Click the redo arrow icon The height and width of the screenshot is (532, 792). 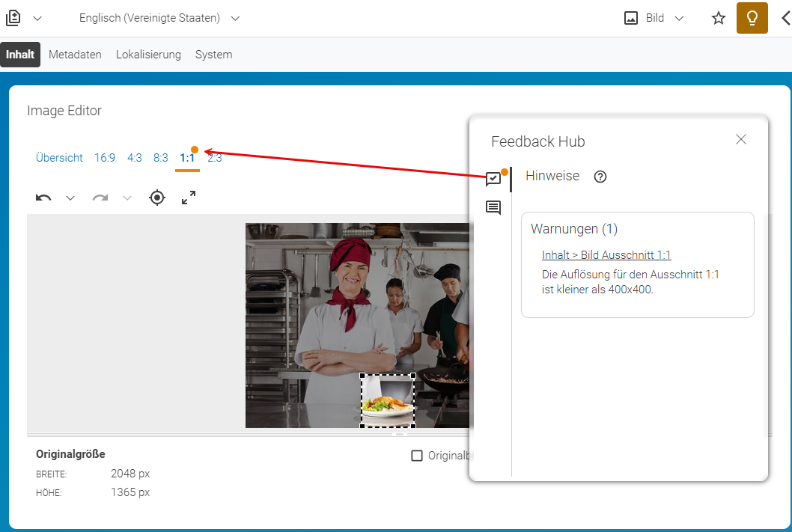click(x=100, y=198)
